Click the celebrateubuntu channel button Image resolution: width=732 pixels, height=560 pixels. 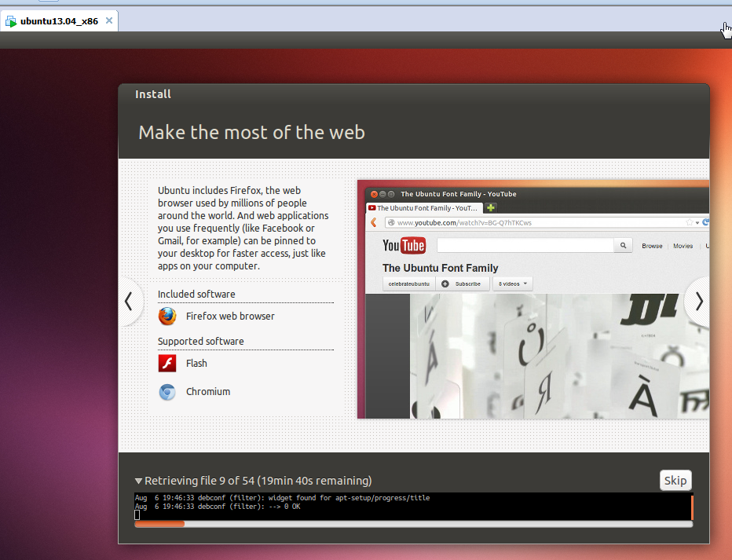pyautogui.click(x=409, y=284)
